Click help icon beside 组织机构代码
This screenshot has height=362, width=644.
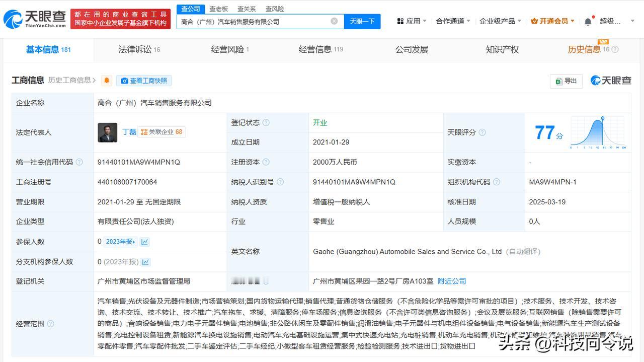pos(497,182)
